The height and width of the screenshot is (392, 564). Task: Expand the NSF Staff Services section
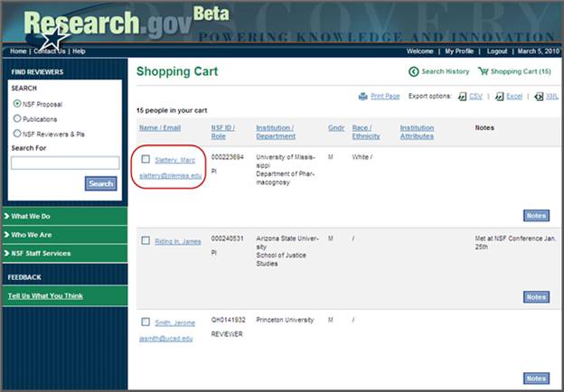point(8,254)
